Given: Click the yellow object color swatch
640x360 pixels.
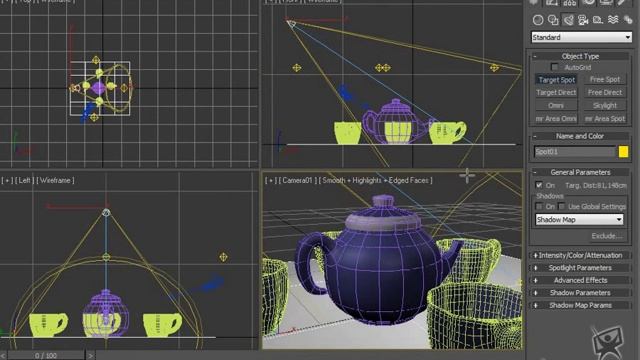Looking at the screenshot, I should tap(623, 152).
